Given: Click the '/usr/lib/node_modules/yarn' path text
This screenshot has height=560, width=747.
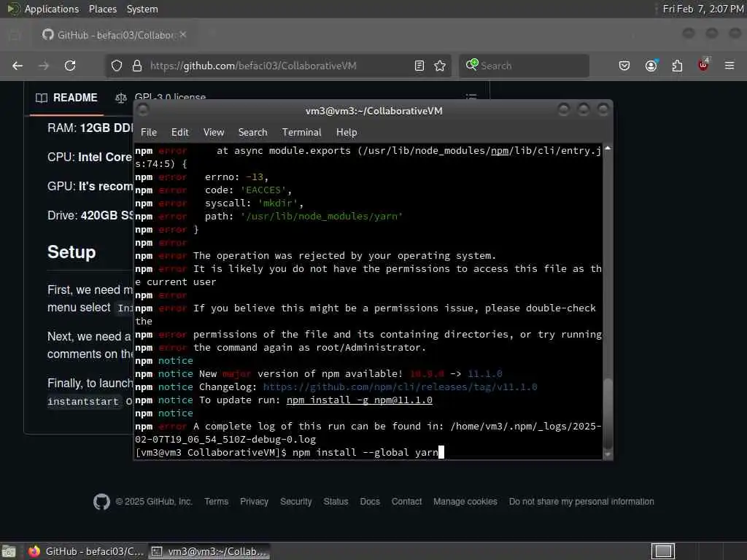Looking at the screenshot, I should [322, 216].
